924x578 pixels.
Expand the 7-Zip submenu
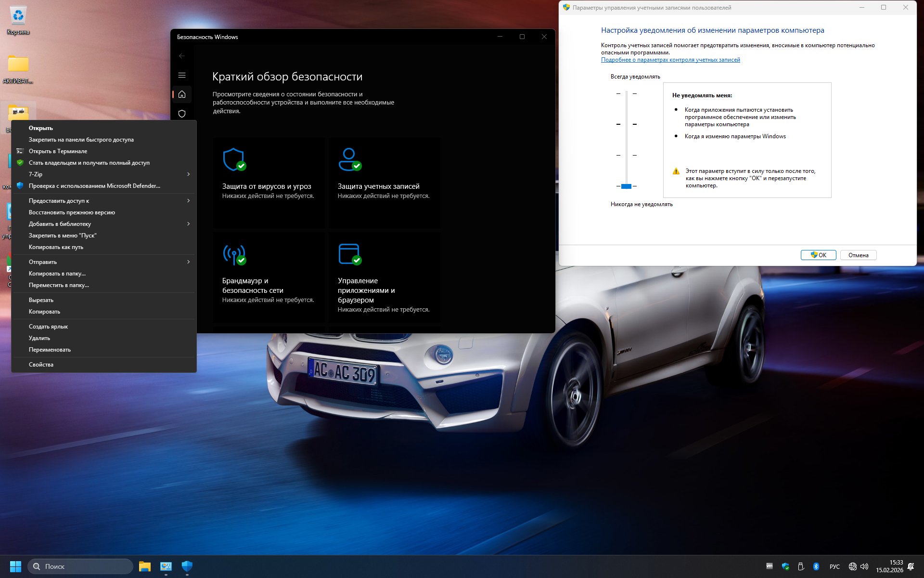103,174
